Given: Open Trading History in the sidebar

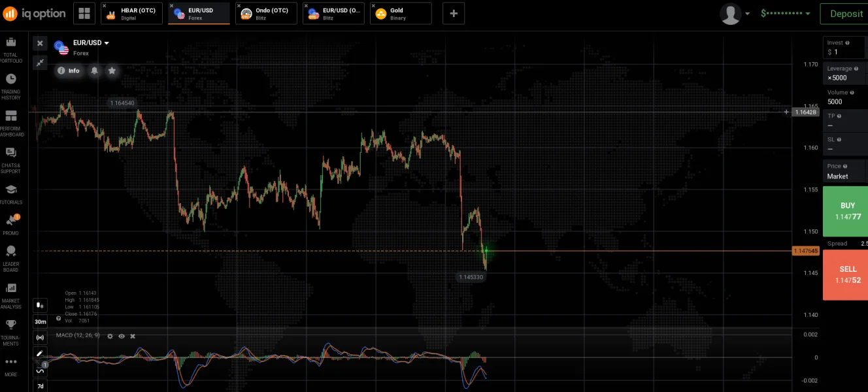Looking at the screenshot, I should coord(11,86).
